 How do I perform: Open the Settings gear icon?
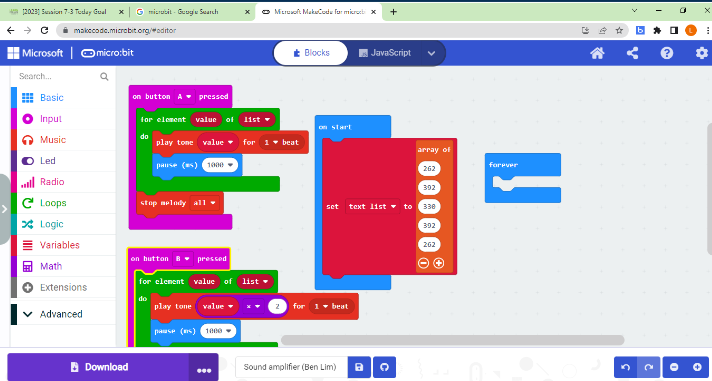click(x=702, y=53)
